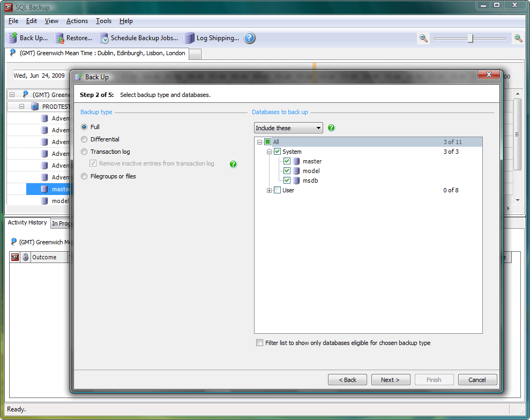The image size is (530, 420).
Task: Enable filtering to show only eligible databases
Action: click(259, 343)
